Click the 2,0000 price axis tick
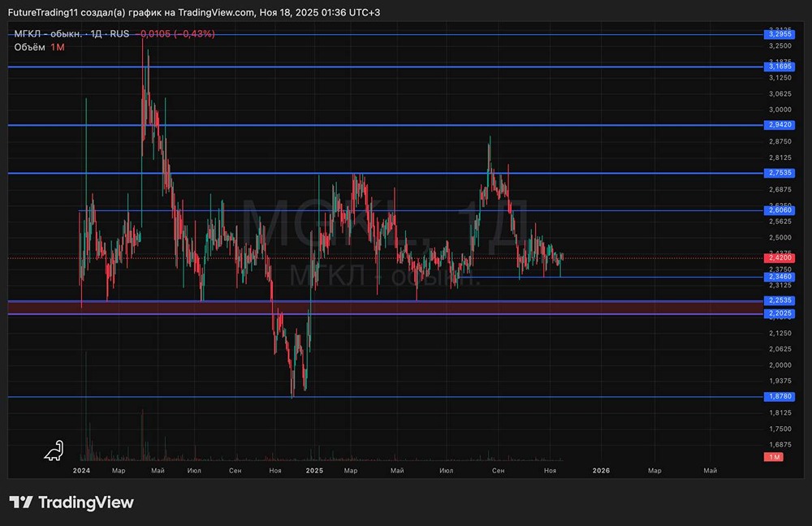Image resolution: width=812 pixels, height=526 pixels. coord(780,365)
